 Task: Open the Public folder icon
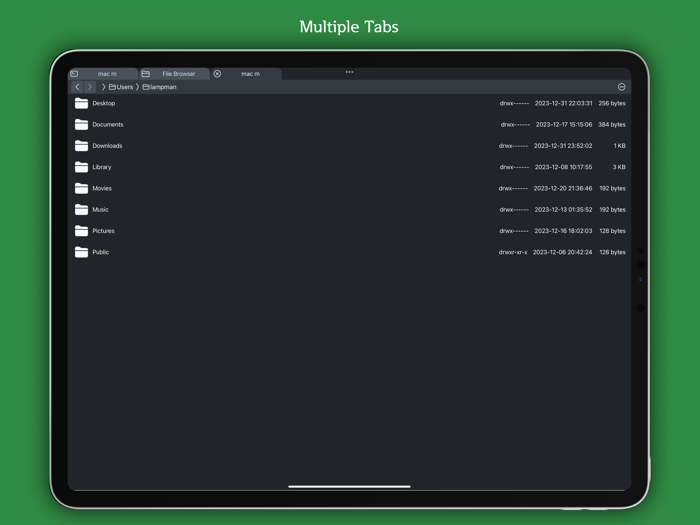(81, 252)
